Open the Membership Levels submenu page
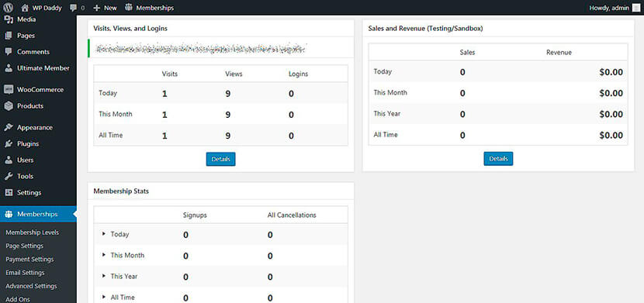644x303 pixels. [32, 232]
